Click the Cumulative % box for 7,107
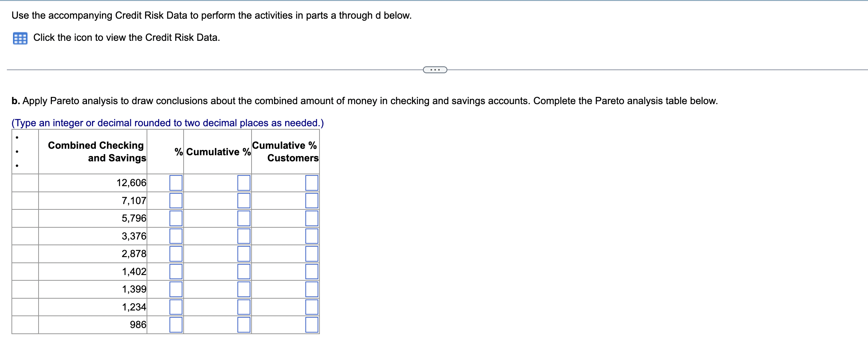868x341 pixels. coord(243,200)
